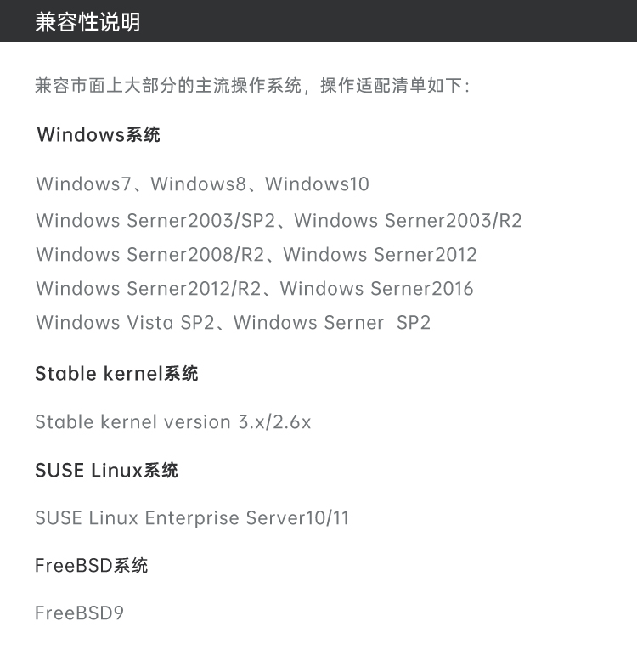This screenshot has width=637, height=672.
Task: Click the Windows系统 section heading
Action: [99, 134]
